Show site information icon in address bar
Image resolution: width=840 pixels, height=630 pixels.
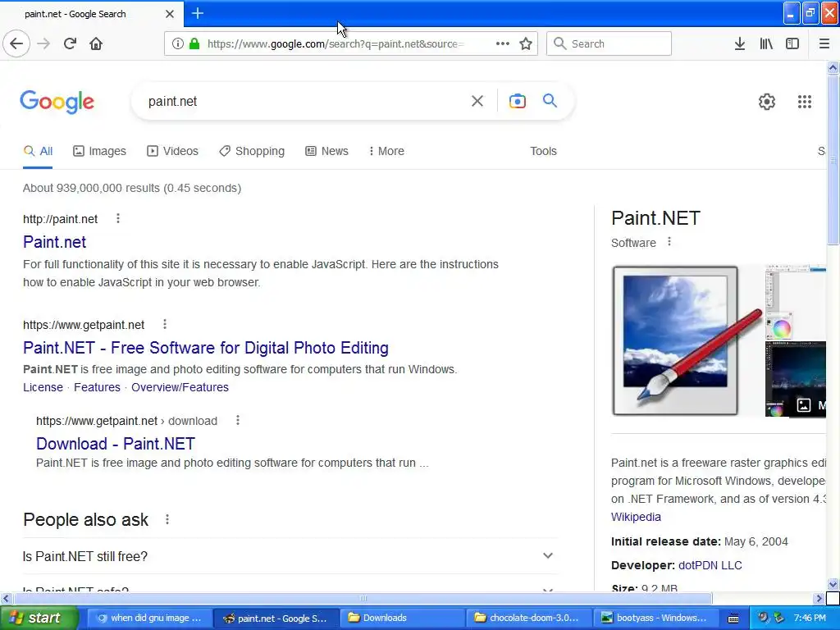(177, 44)
